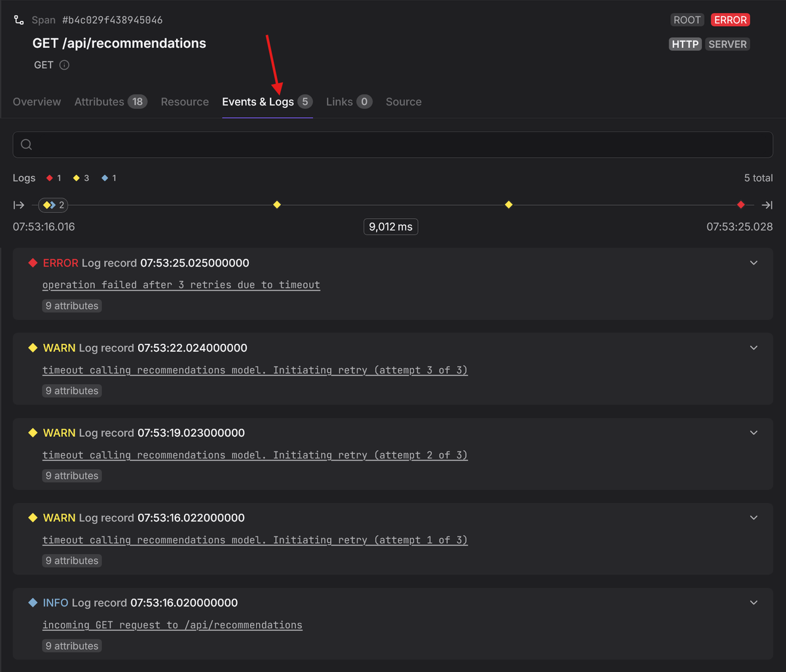Click the '5 total' count text

click(758, 178)
